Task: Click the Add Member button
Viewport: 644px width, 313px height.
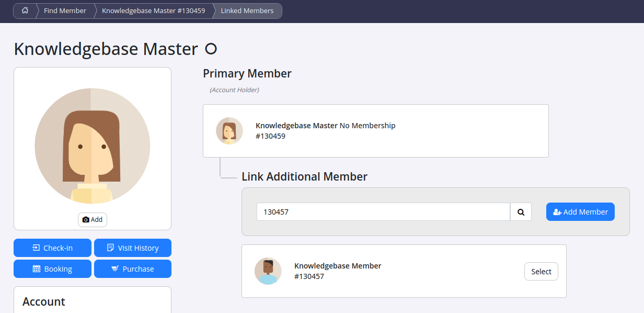Action: pyautogui.click(x=580, y=212)
